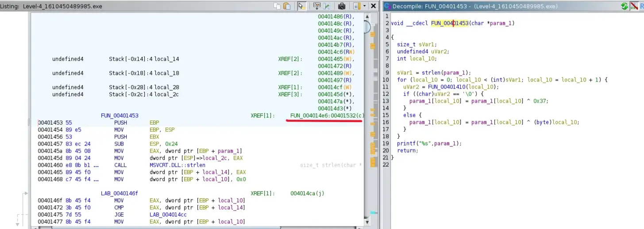
Task: Click the Paste clipboard icon
Action: pos(287,6)
